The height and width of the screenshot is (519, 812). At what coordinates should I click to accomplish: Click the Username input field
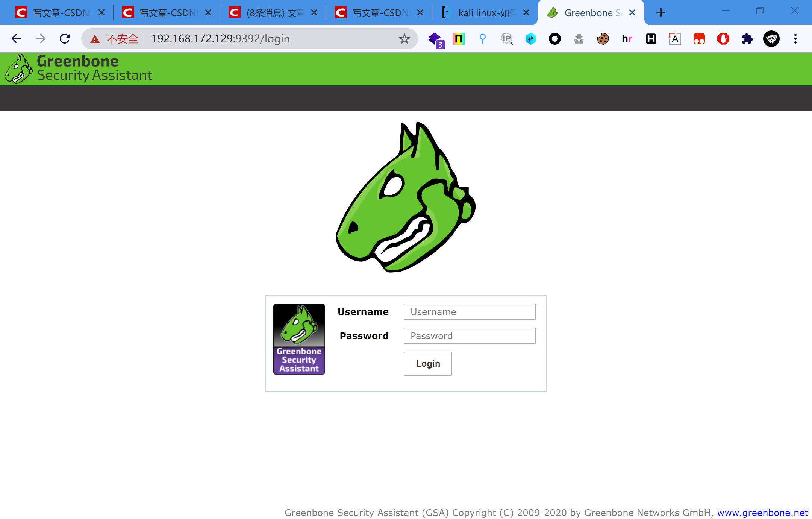(x=469, y=312)
